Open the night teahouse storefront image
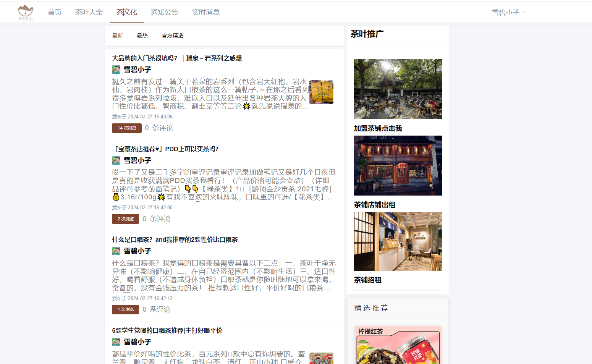 coord(398,165)
